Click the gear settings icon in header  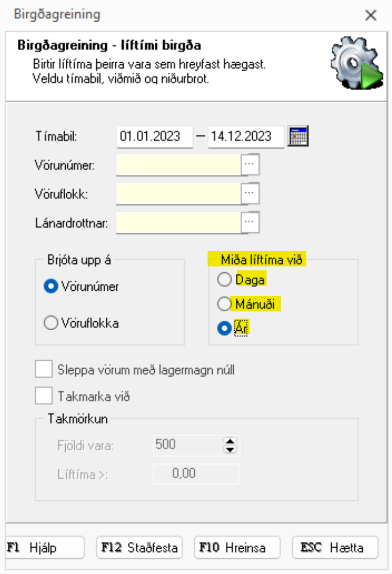coord(356,65)
